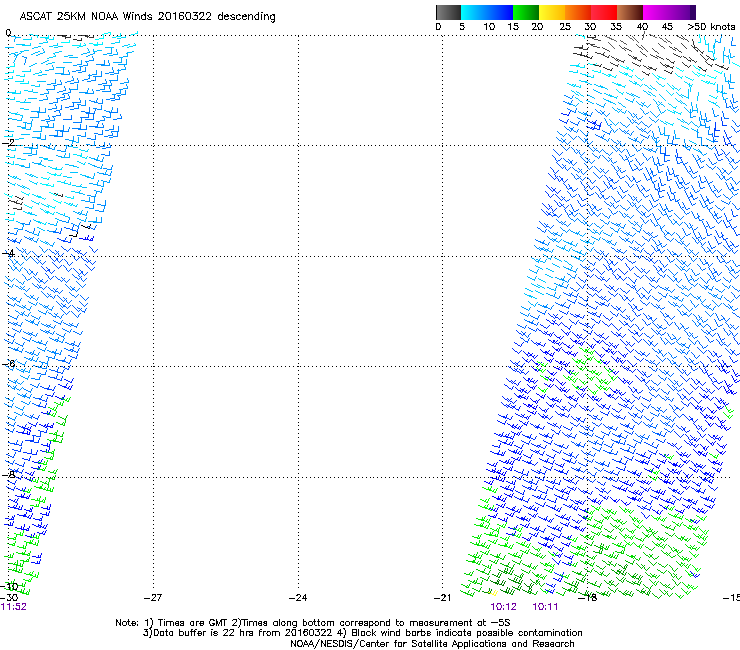Click the 'Data buffer is 22 hrs' note line
The width and height of the screenshot is (740, 650).
(x=362, y=633)
